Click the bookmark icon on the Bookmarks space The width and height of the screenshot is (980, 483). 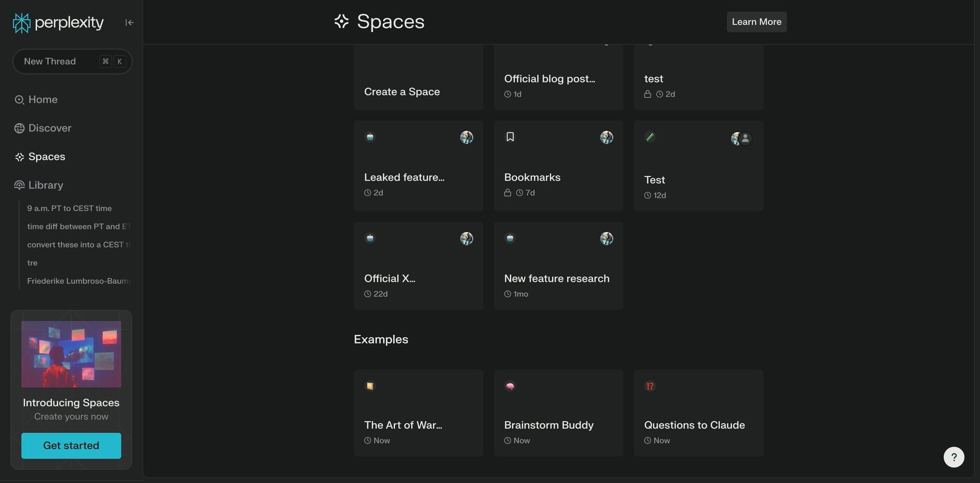(510, 137)
